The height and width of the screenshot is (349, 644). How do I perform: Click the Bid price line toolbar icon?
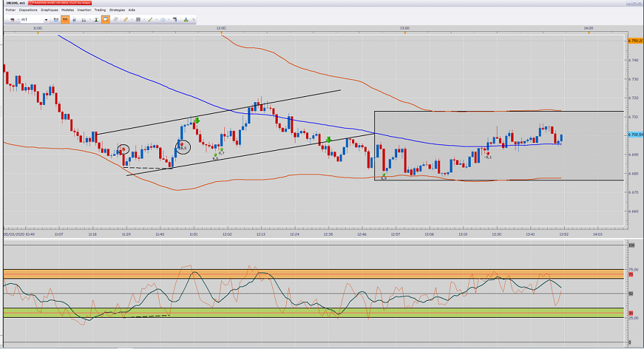tap(57, 19)
